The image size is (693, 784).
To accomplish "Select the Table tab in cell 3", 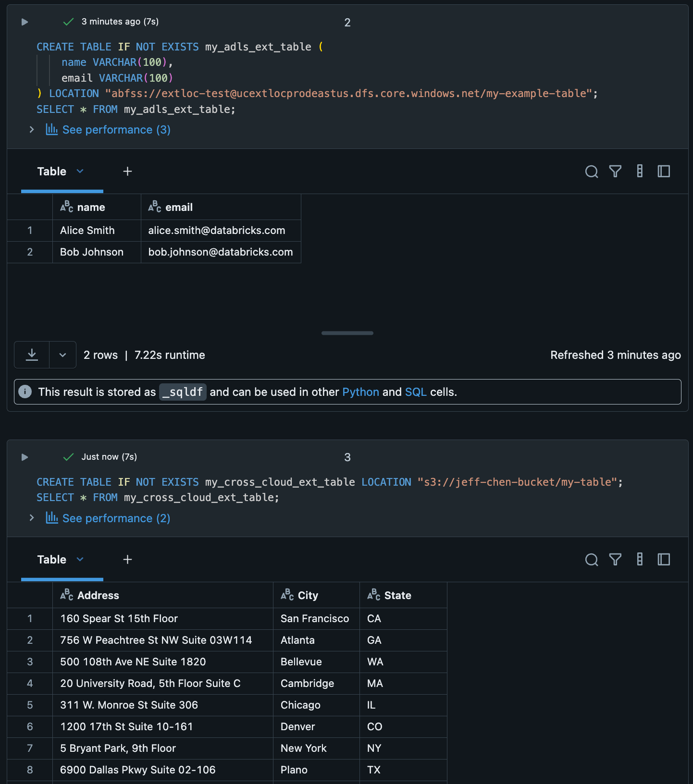I will 52,560.
